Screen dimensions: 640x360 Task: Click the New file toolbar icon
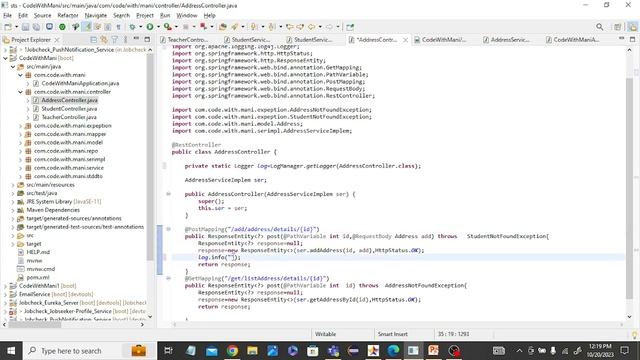click(8, 27)
